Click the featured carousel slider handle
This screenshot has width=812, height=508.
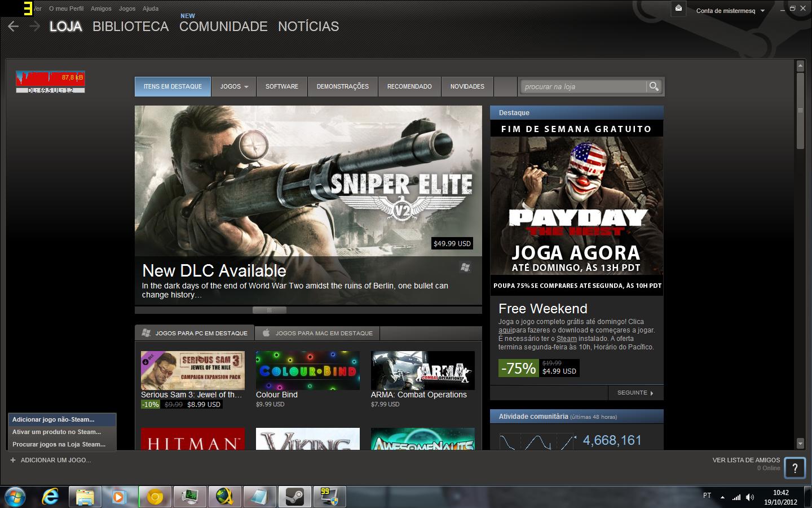coord(269,310)
